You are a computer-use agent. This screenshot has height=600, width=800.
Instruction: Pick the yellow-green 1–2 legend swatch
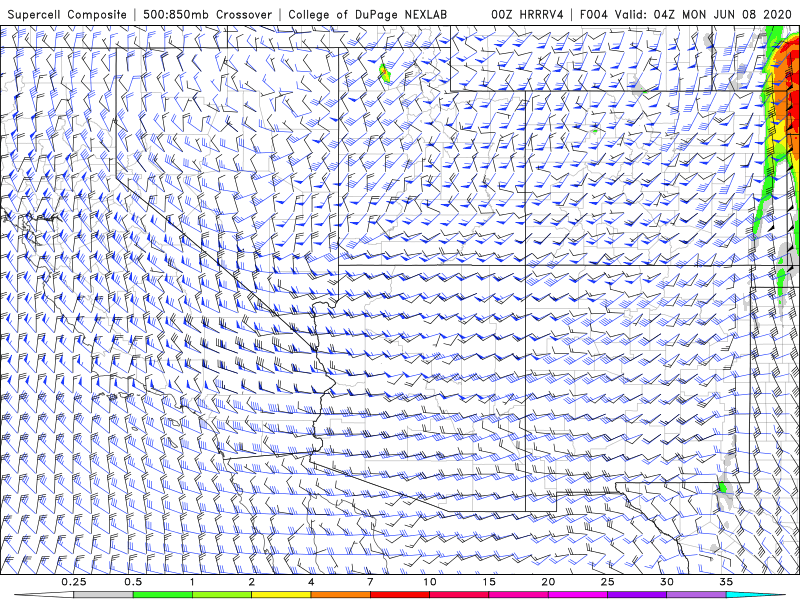222,595
